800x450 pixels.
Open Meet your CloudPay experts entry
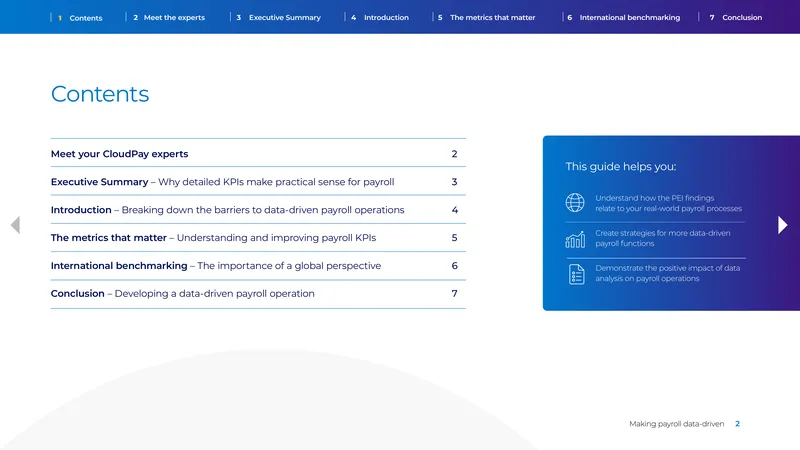coord(258,154)
